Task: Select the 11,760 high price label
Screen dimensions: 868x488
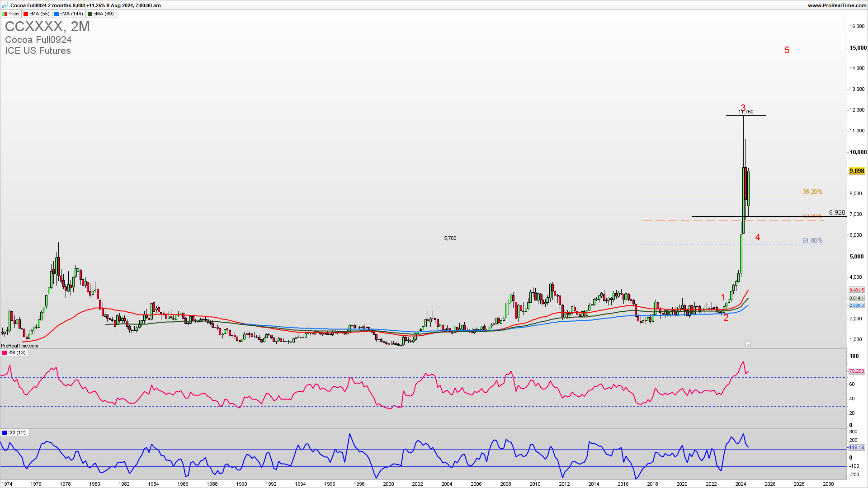Action: pyautogui.click(x=746, y=112)
